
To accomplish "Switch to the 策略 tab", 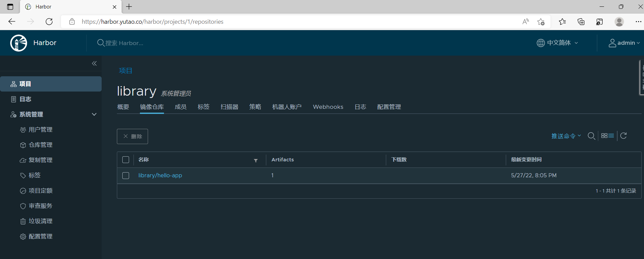I will 255,107.
